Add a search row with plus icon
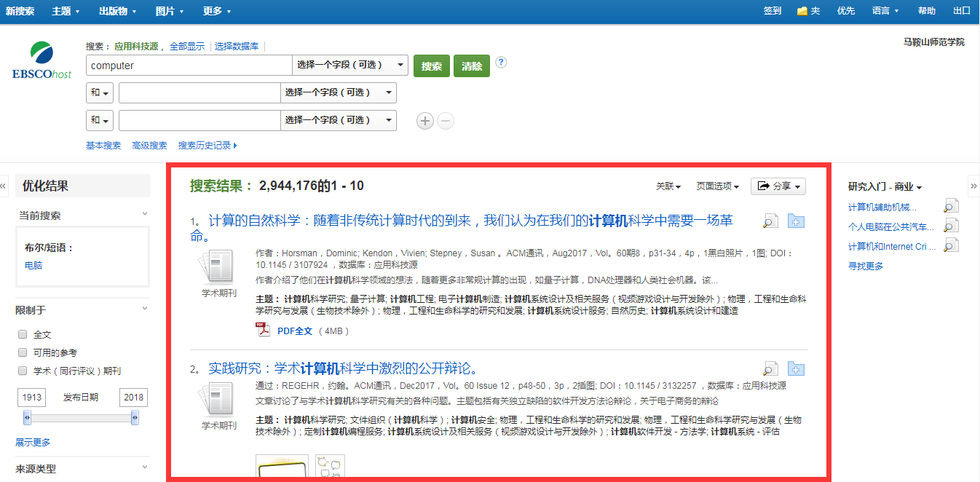980x482 pixels. pos(425,121)
